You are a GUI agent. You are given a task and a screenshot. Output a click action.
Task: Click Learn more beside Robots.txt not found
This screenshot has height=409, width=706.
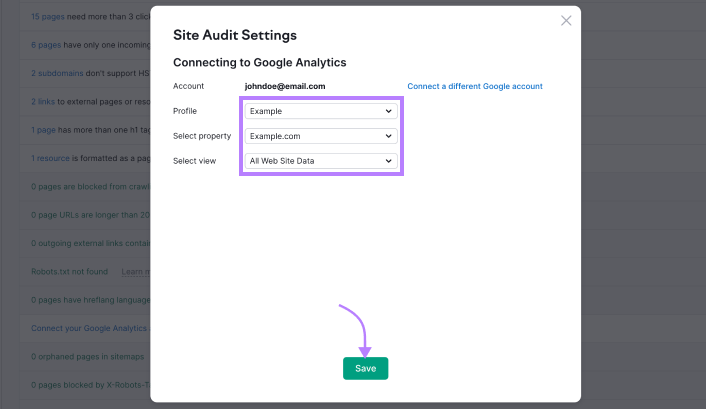[135, 271]
